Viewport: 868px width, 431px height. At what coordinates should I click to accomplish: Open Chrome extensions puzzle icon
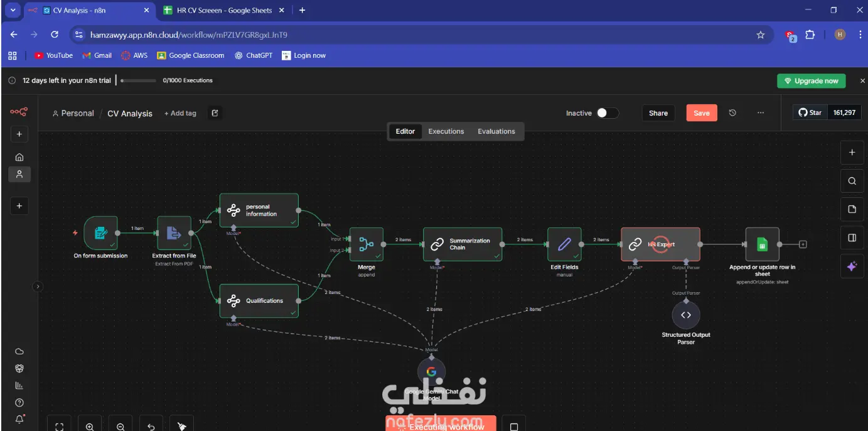(810, 35)
